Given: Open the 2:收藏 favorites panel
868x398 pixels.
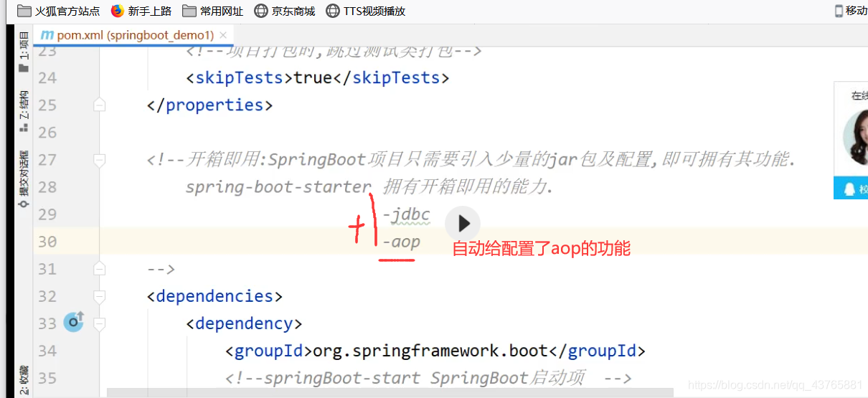Looking at the screenshot, I should 24,380.
